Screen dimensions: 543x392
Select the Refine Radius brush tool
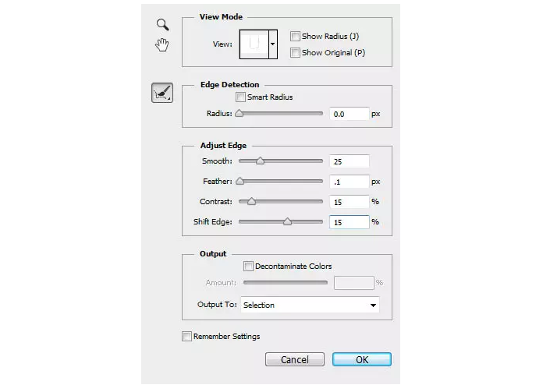click(x=162, y=94)
